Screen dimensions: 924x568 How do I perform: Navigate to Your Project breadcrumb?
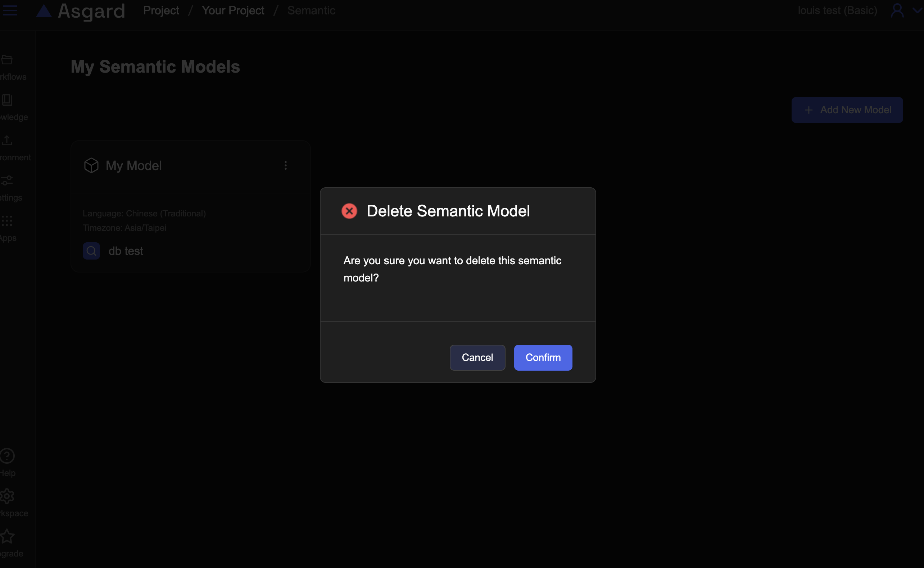(233, 10)
